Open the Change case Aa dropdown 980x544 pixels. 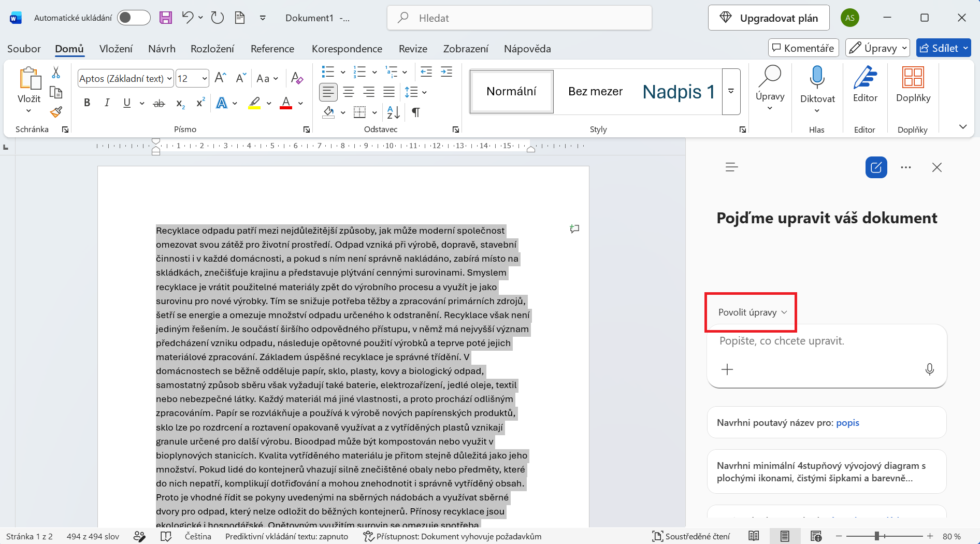click(x=267, y=78)
